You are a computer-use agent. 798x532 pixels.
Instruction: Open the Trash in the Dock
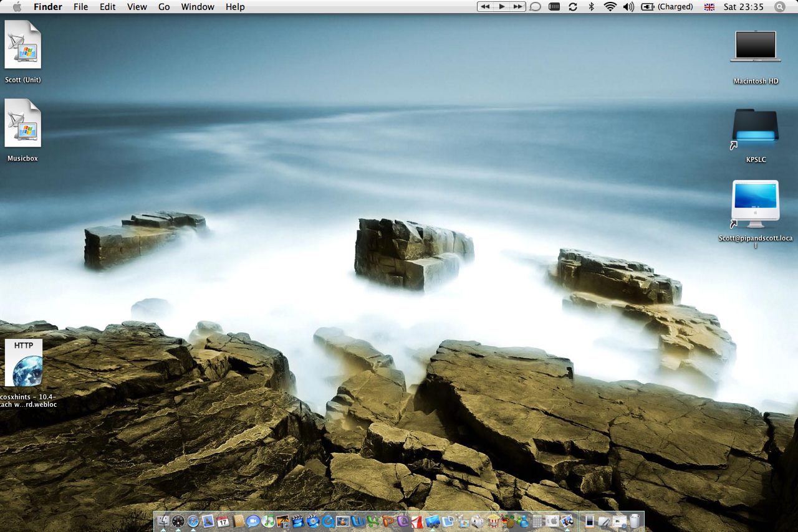[635, 521]
